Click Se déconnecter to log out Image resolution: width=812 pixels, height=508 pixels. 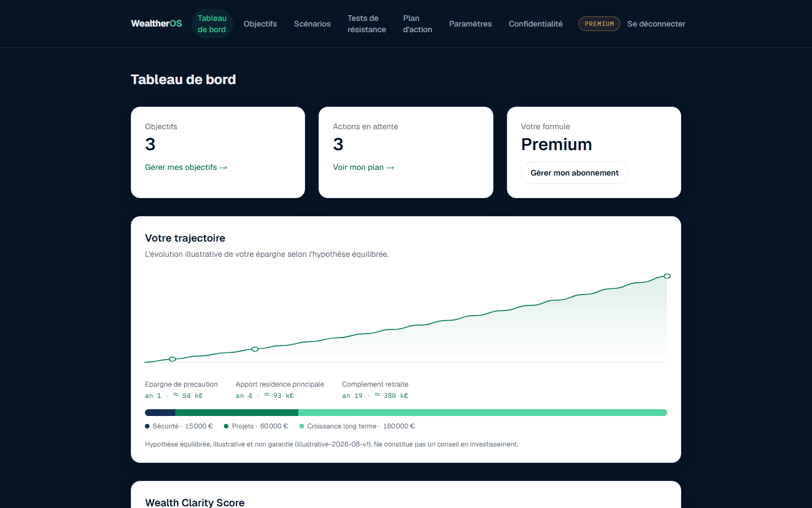[x=656, y=24]
